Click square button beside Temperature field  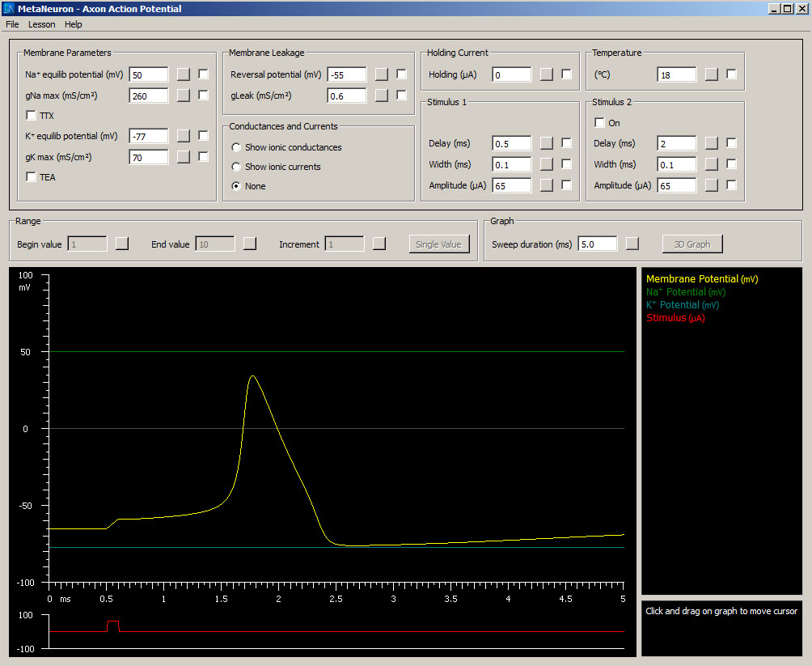pos(712,74)
